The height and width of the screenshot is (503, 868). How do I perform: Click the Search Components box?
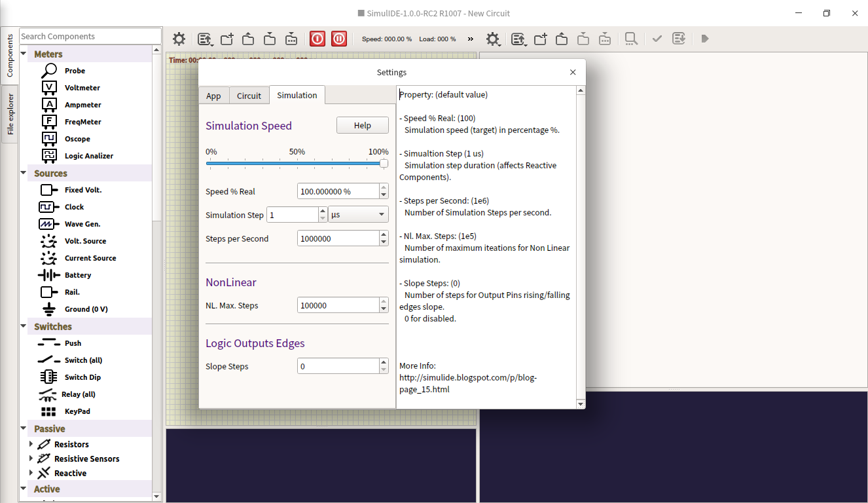[90, 37]
